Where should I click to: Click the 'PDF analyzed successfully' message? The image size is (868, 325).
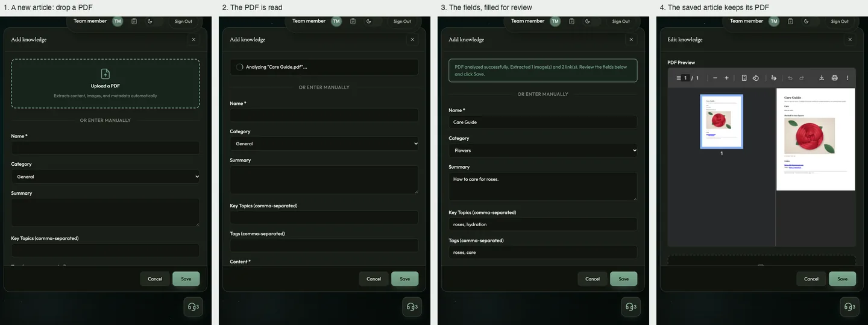coord(543,71)
